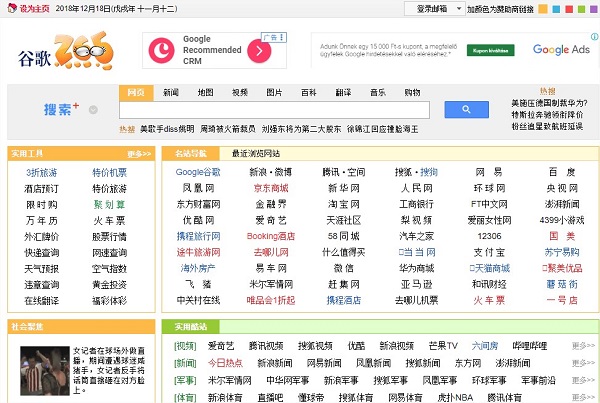Open the 一号店 link
The image size is (600, 403).
(x=562, y=300)
